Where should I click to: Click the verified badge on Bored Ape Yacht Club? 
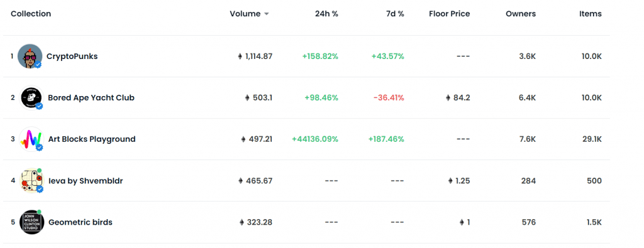pyautogui.click(x=40, y=106)
